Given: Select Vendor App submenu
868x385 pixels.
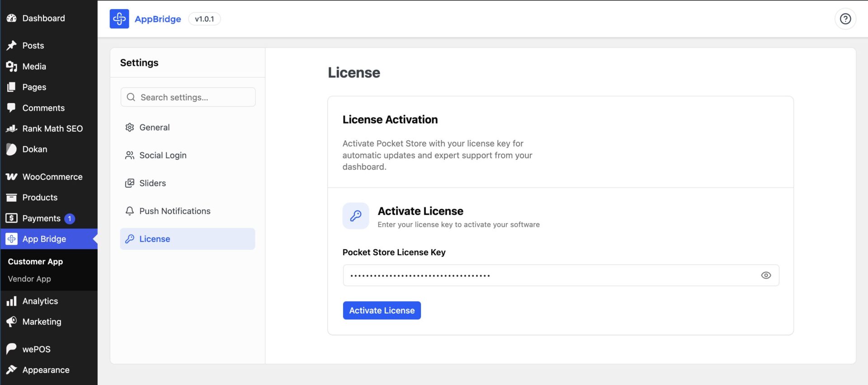Looking at the screenshot, I should click(x=29, y=279).
